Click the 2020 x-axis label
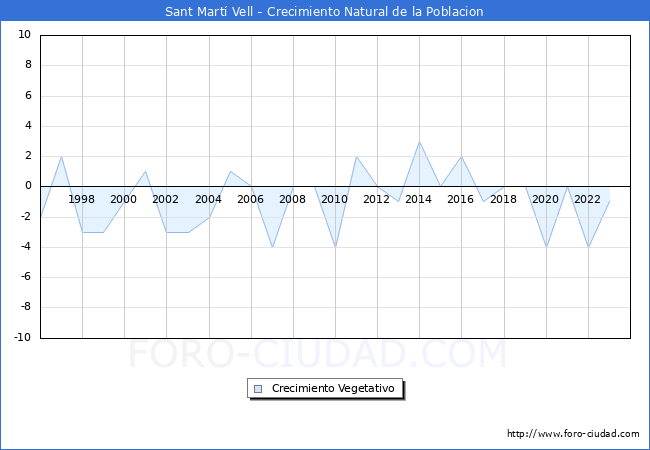This screenshot has width=650, height=450. [x=545, y=199]
